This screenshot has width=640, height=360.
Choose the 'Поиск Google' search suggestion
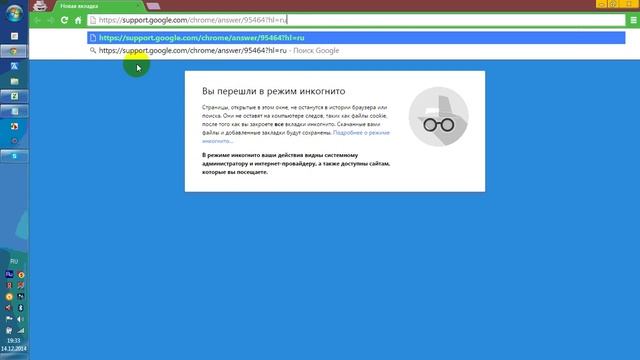[356, 51]
